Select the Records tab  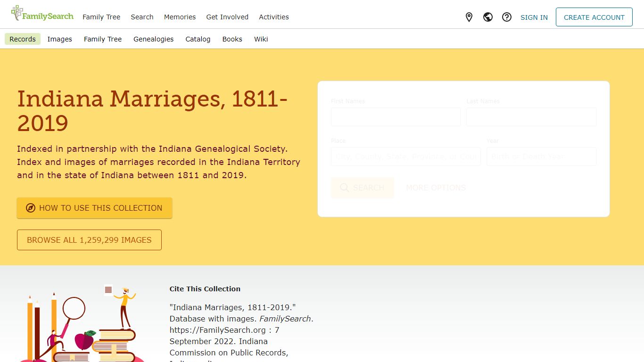pyautogui.click(x=23, y=39)
